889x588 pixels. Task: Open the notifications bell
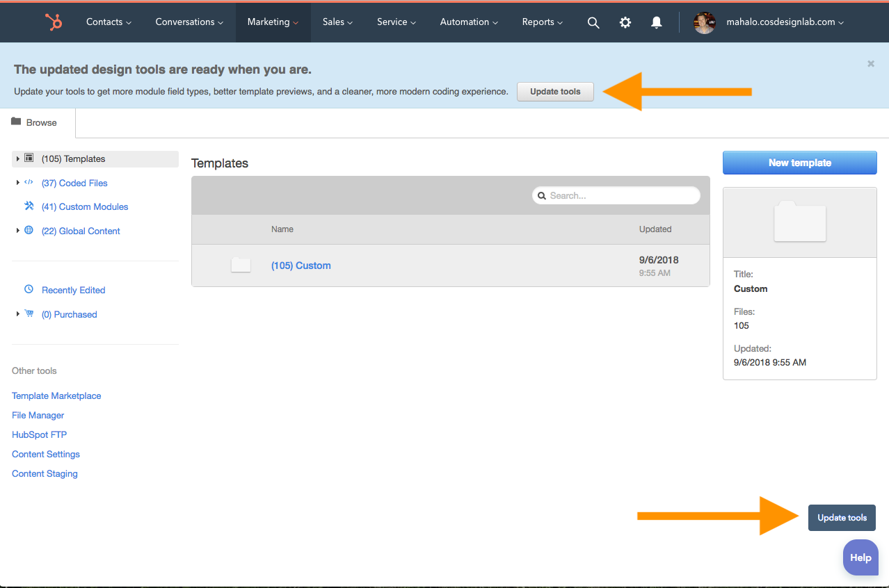click(x=656, y=22)
